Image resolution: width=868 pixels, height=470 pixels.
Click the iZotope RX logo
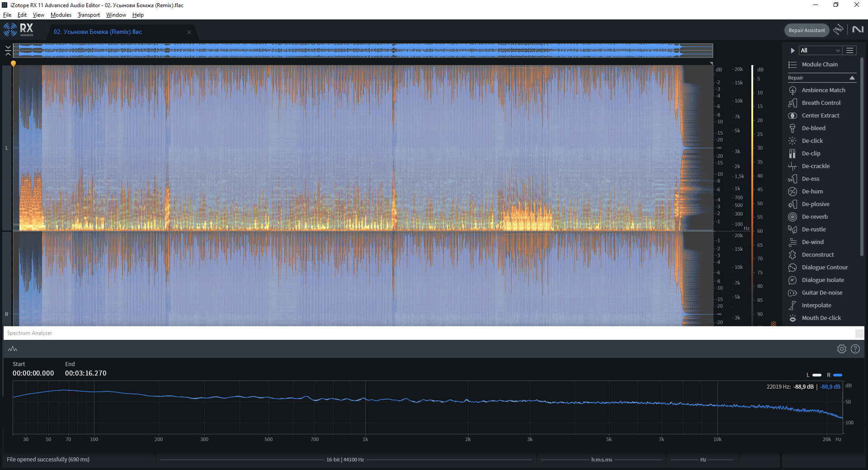[x=19, y=30]
